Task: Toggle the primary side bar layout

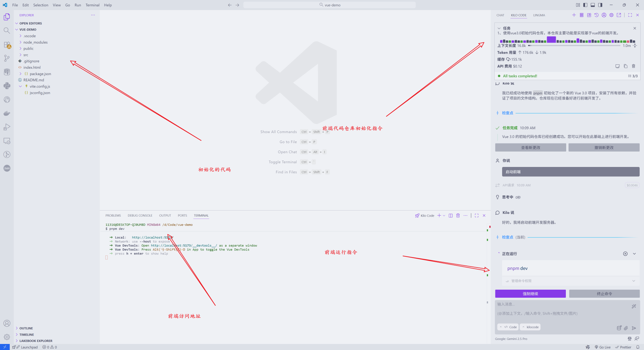Action: point(585,5)
